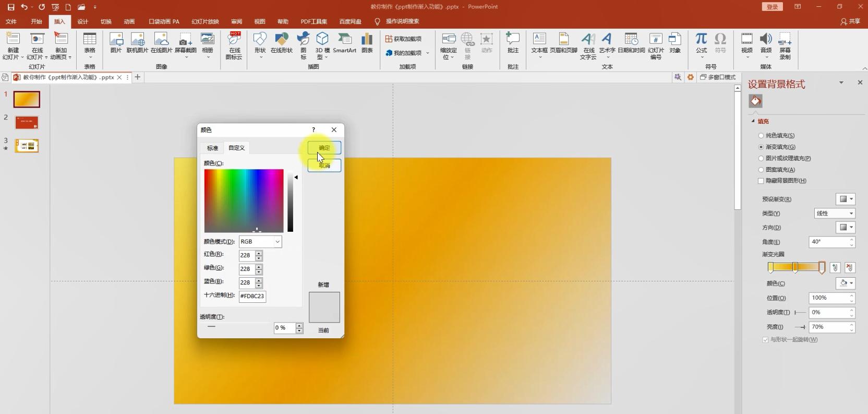
Task: Select 纯色填充 radio button
Action: [761, 136]
